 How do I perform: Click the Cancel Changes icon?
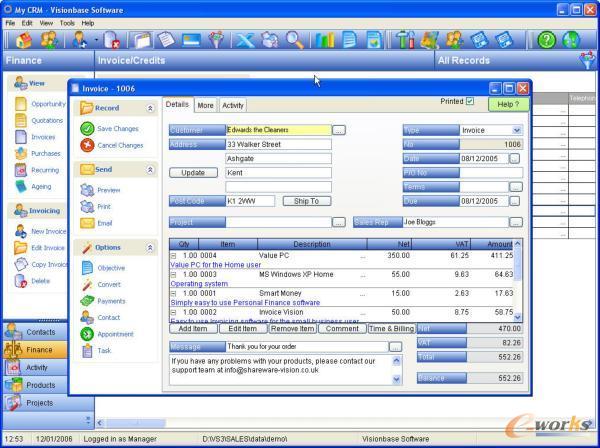point(87,145)
